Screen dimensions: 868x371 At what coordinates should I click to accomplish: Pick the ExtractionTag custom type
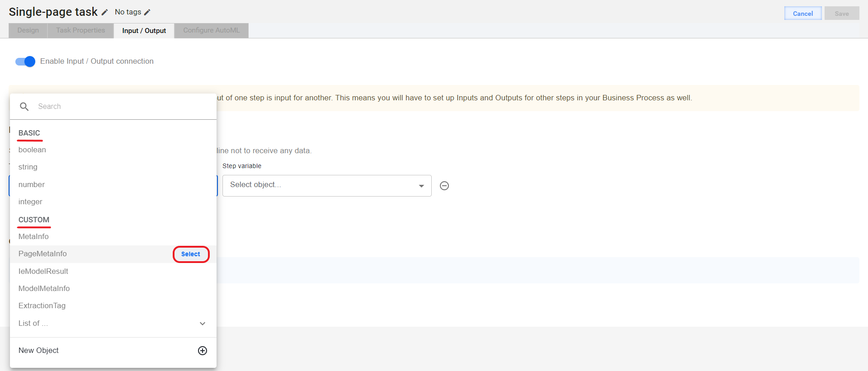point(113,306)
